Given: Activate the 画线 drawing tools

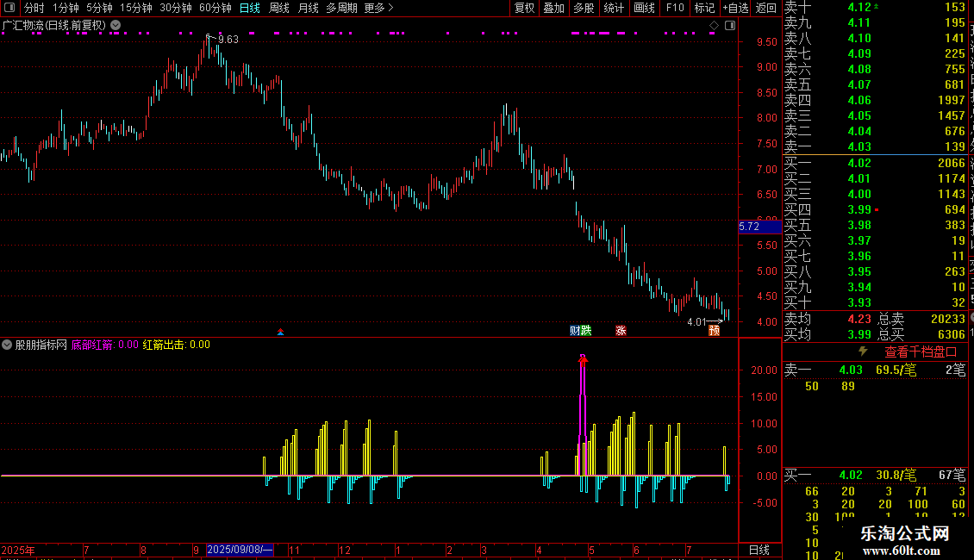Looking at the screenshot, I should [644, 8].
